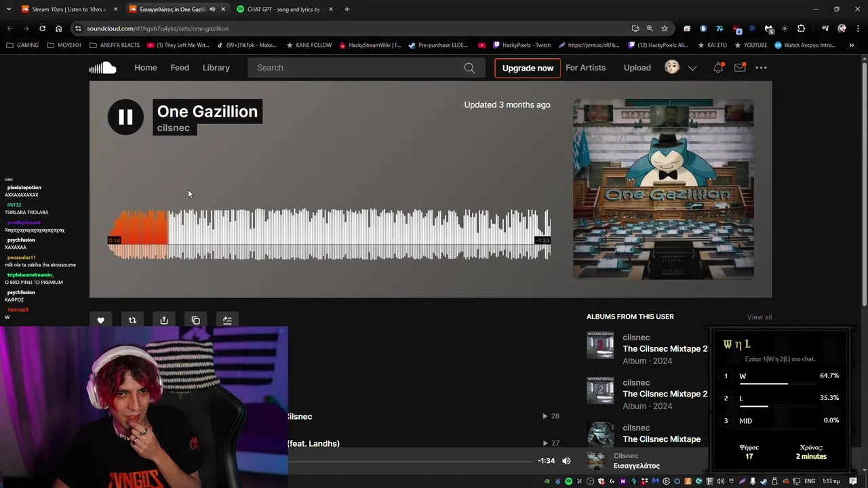Open the Feed menu item
Viewport: 868px width, 488px height.
[x=180, y=68]
